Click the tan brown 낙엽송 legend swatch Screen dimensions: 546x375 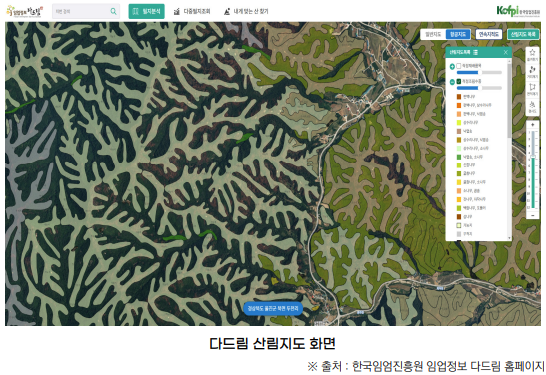tap(459, 131)
